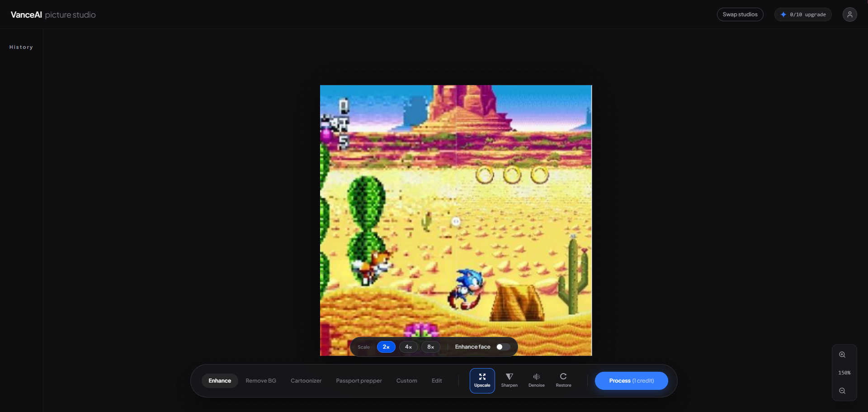Choose the 4x scale option
Image resolution: width=868 pixels, height=412 pixels.
[x=408, y=347]
